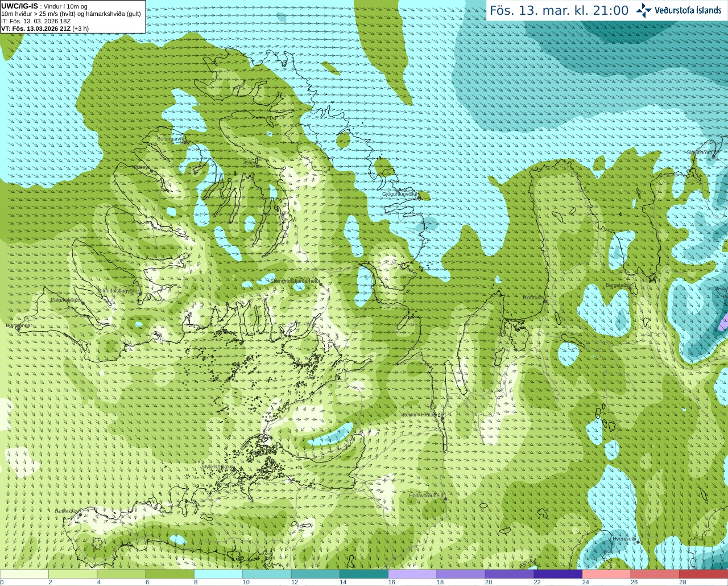The width and height of the screenshot is (728, 586).
Task: Click the Æðey station label
Action: pos(250,162)
